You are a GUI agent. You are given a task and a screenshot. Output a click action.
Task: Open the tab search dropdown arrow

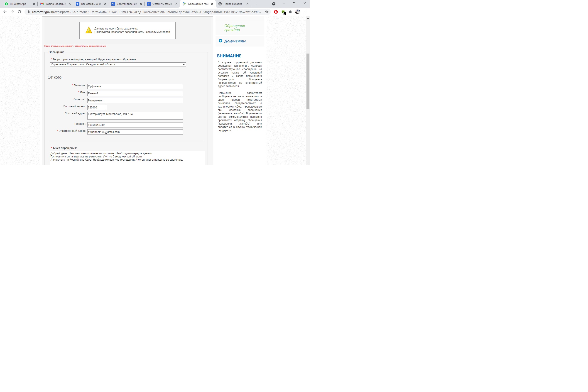tap(274, 4)
